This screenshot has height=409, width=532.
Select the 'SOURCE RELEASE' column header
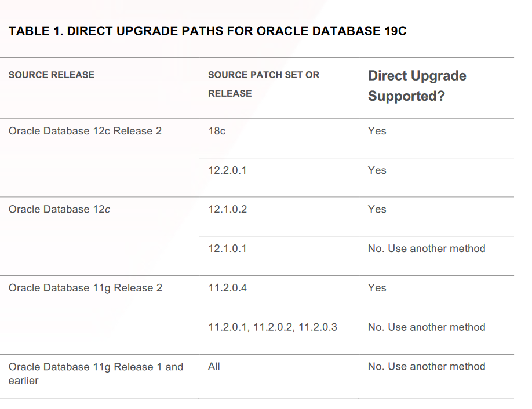point(51,75)
